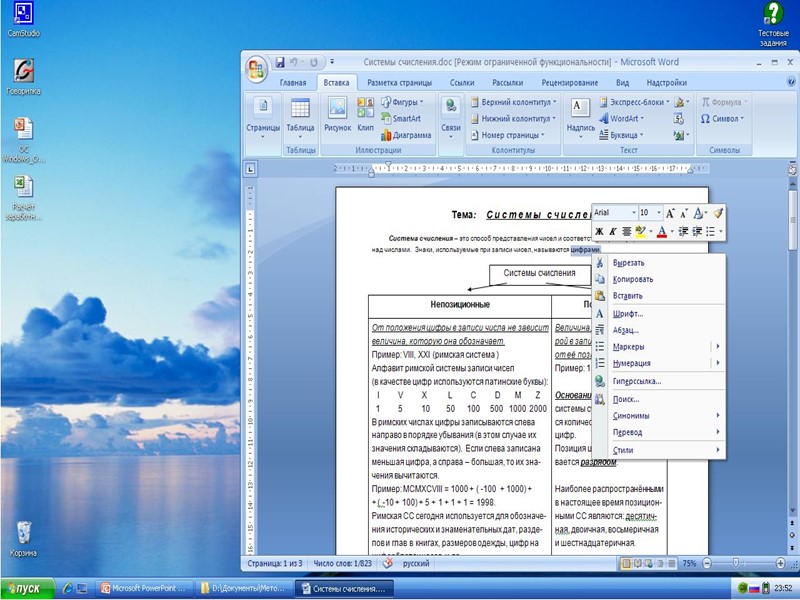Screen dimensions: 800x600
Task: Open Верхний колонтитул header dropdown
Action: (513, 102)
